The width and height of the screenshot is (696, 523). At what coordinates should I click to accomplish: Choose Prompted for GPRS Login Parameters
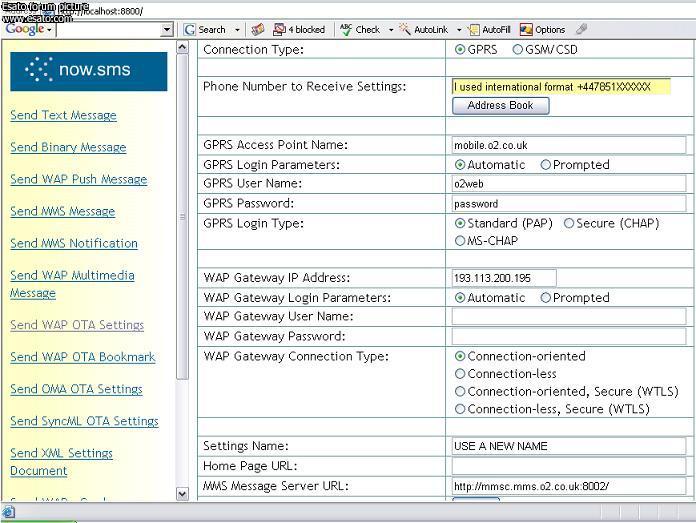click(546, 165)
